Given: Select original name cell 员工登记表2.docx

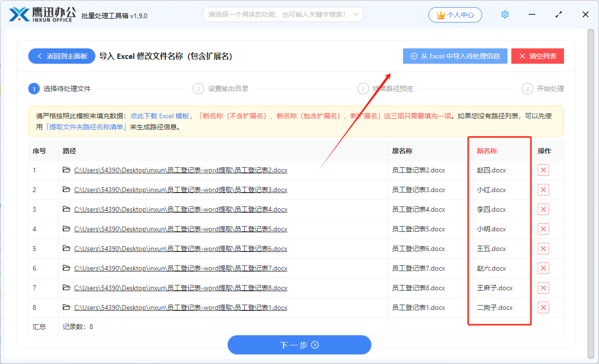Looking at the screenshot, I should [418, 170].
